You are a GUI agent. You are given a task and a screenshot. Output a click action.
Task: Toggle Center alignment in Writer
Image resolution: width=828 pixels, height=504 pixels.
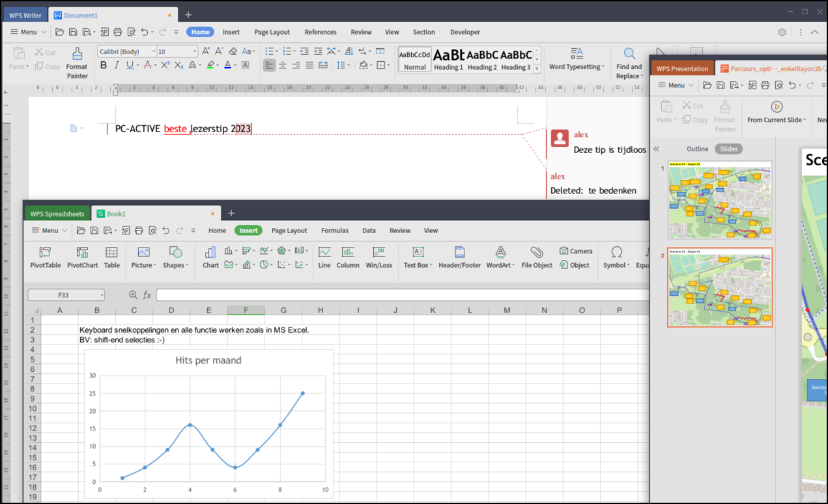click(x=283, y=65)
